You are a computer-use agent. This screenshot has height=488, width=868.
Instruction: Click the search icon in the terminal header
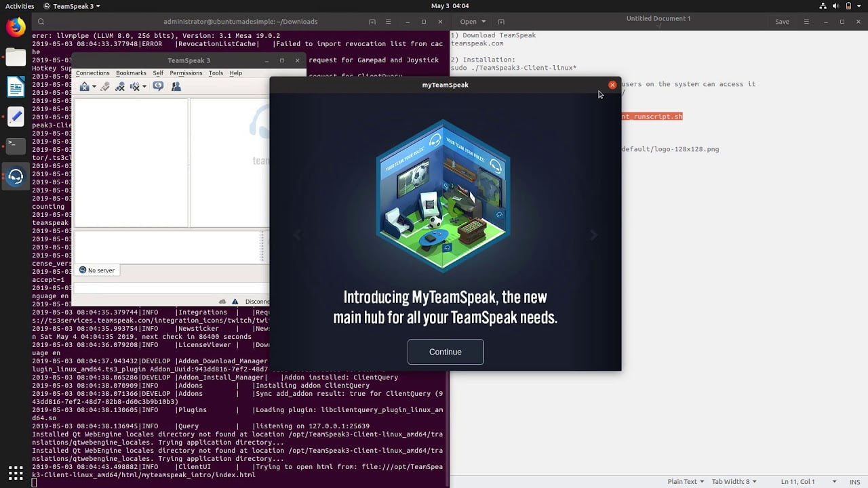[x=41, y=21]
